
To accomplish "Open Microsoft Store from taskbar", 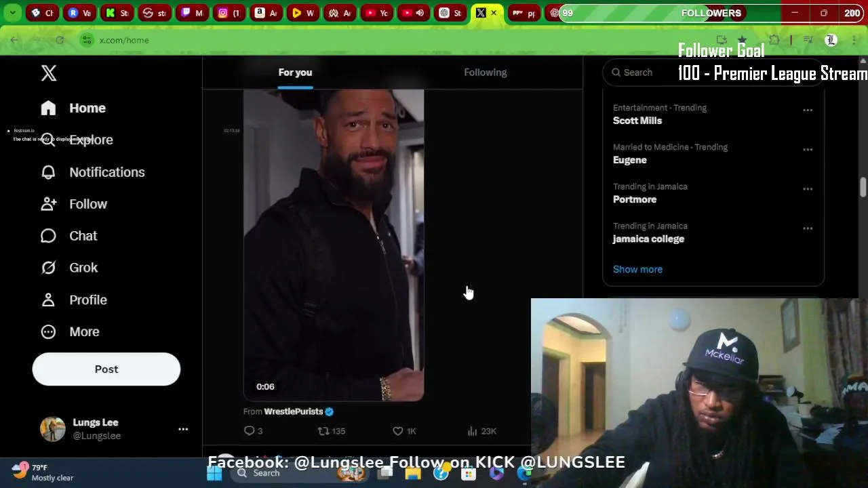I will click(469, 473).
